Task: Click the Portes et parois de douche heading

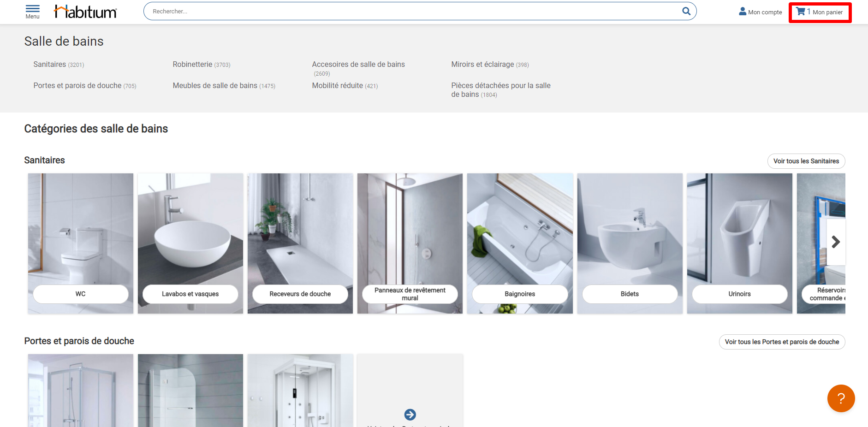Action: (x=79, y=341)
